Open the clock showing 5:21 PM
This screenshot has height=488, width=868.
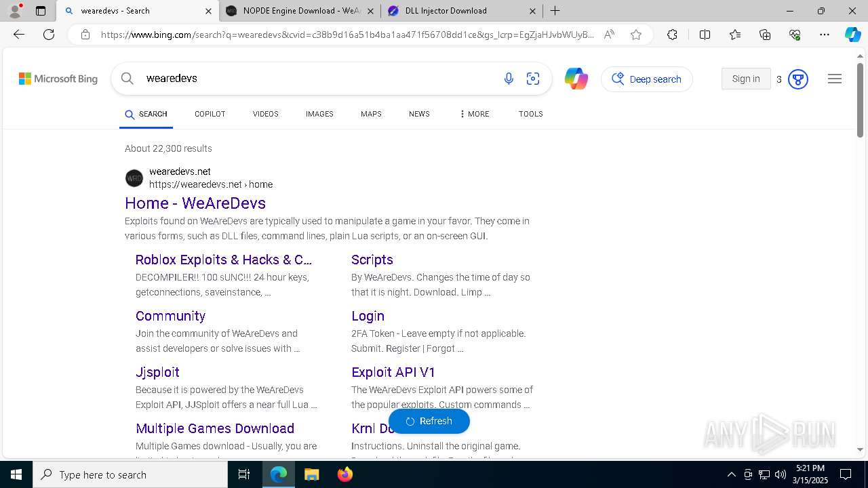click(x=810, y=474)
